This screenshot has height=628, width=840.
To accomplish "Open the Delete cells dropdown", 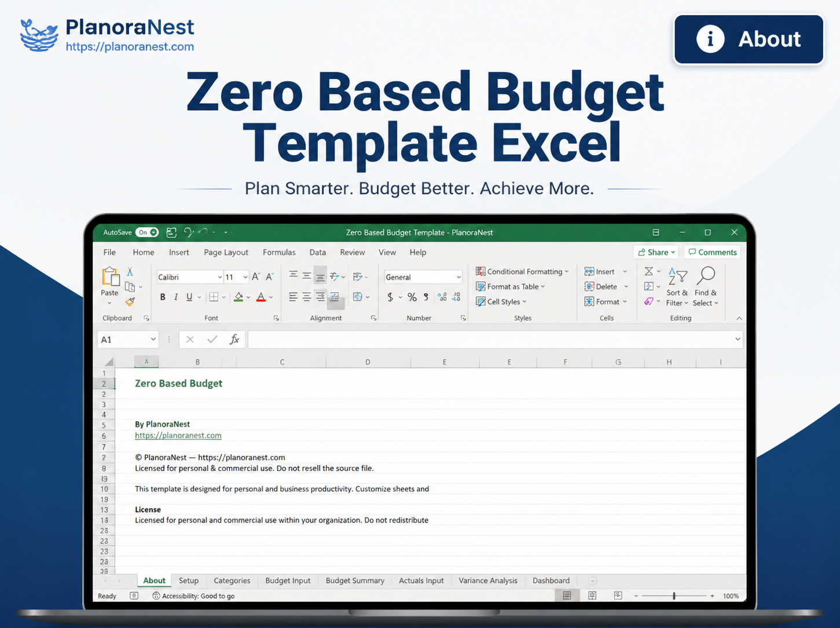I will tap(626, 287).
